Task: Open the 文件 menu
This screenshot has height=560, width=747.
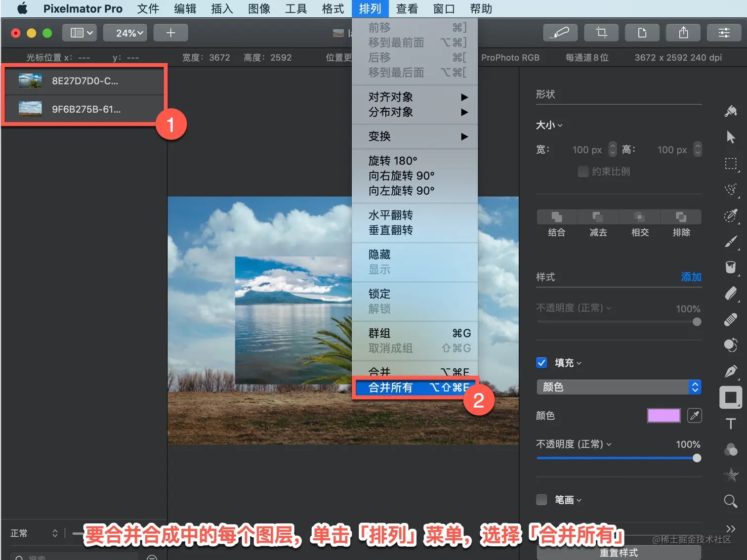Action: pos(148,8)
